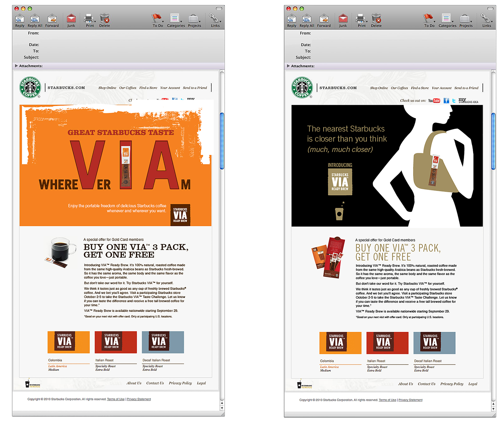The image size is (504, 424).
Task: Click Twitter bird icon in right email
Action: [x=454, y=101]
